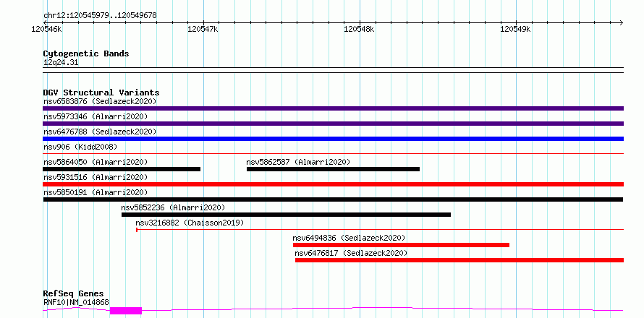Click the 120547k ruler position label
This screenshot has width=644, height=318.
coord(203,29)
